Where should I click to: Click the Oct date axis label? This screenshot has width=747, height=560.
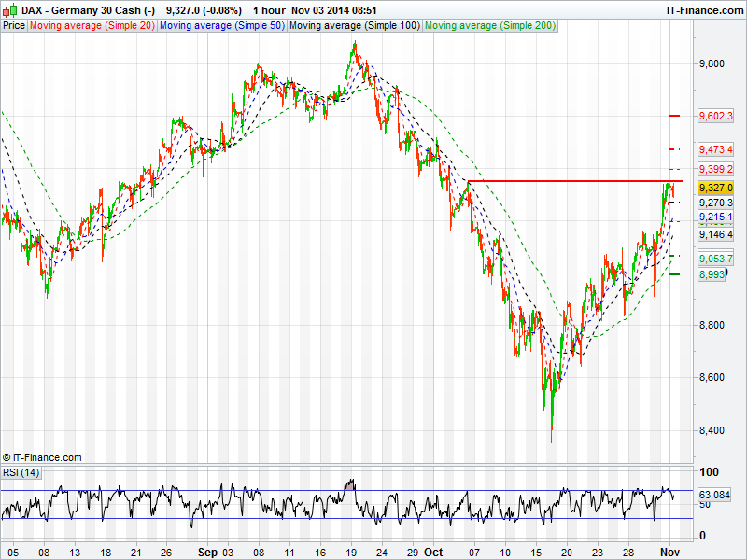point(433,553)
